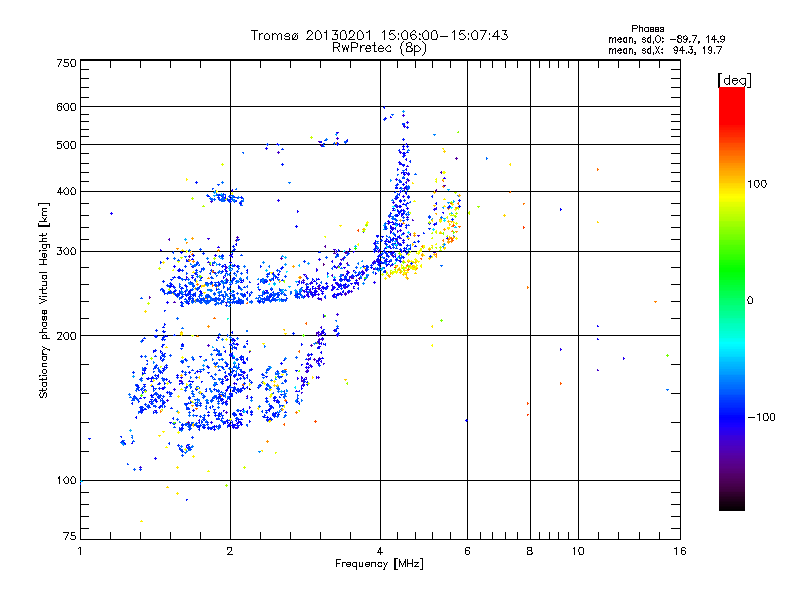Viewport: 800px width, 600px height.
Task: Click the colorbar tick label "0"
Action: 750,301
